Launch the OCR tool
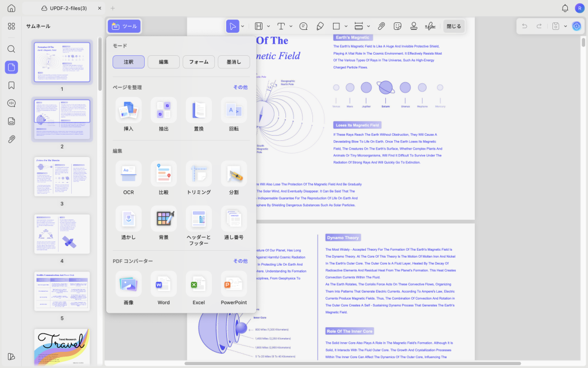Viewport: 588px width, 368px height. click(129, 174)
